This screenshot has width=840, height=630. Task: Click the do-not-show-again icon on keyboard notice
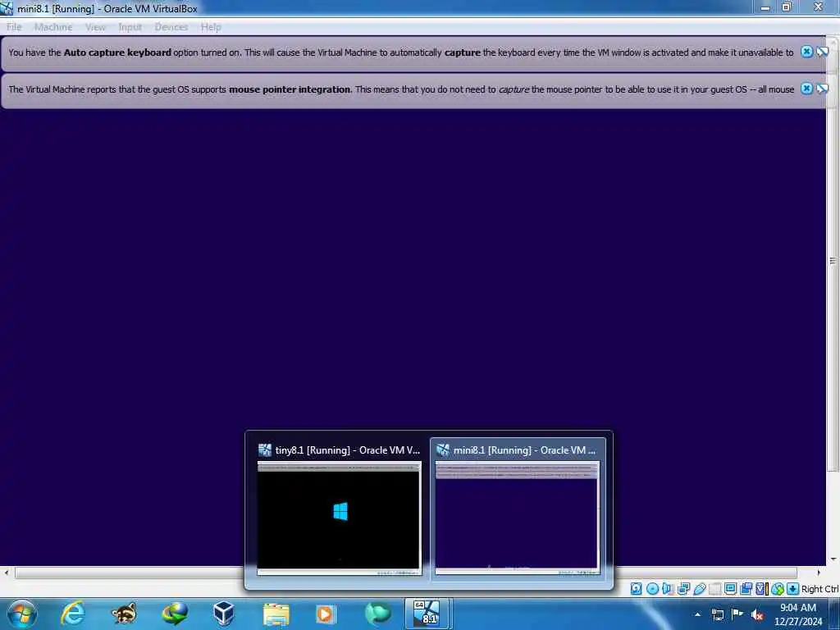coord(822,52)
